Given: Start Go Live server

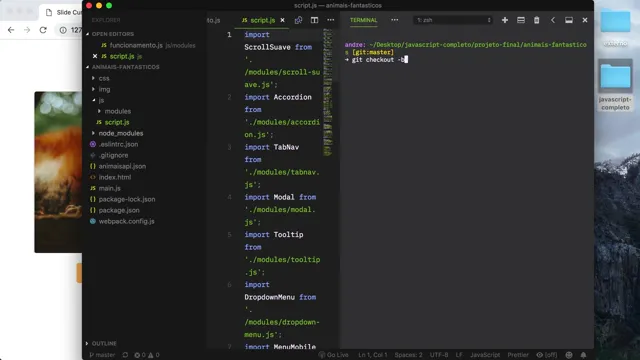Looking at the screenshot, I should [x=333, y=355].
